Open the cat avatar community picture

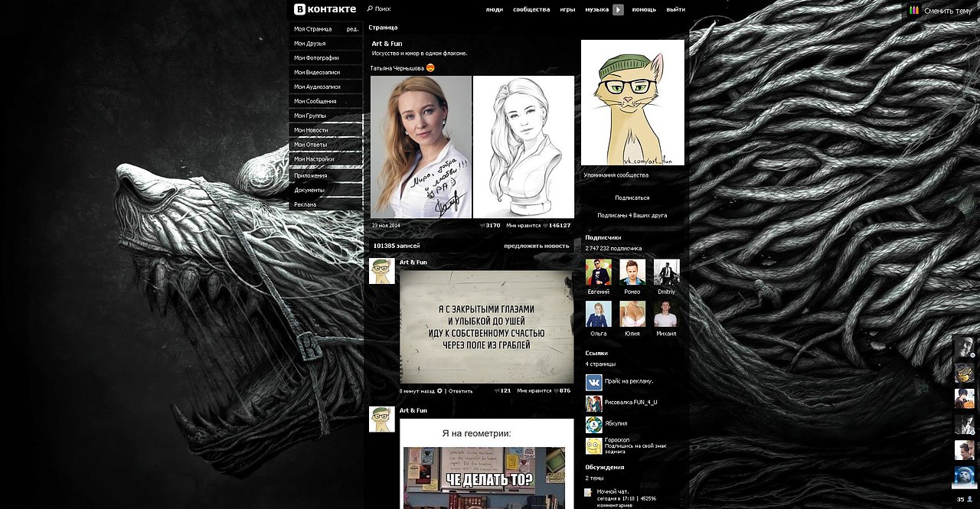tap(632, 103)
